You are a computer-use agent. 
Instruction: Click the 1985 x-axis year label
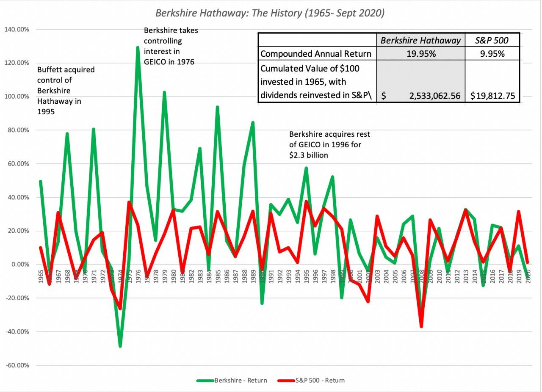click(x=218, y=277)
